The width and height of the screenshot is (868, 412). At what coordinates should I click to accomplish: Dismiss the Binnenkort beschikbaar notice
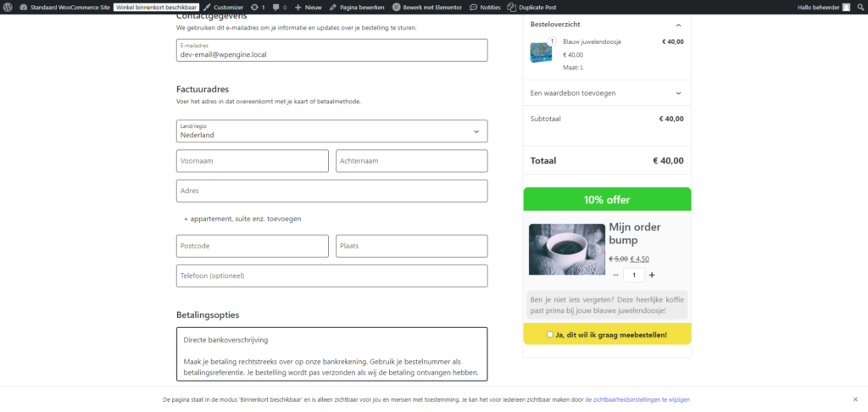[855, 399]
